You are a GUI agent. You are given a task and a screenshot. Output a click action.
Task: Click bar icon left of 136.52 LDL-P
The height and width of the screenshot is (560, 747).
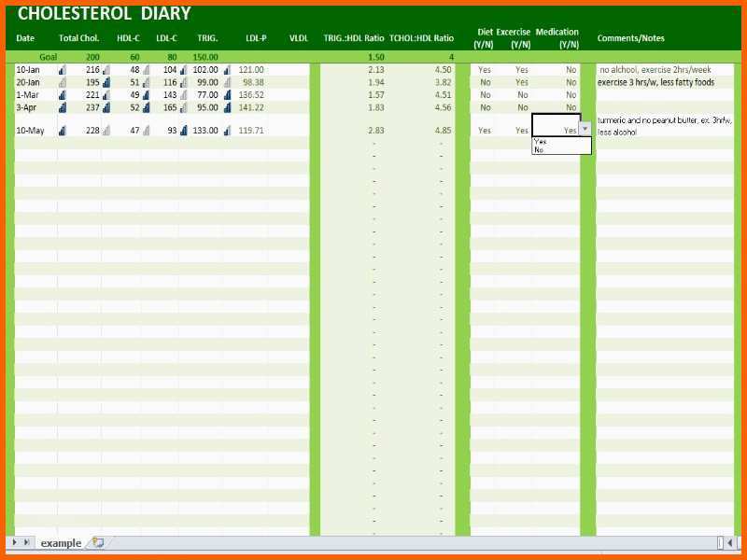[x=227, y=95]
